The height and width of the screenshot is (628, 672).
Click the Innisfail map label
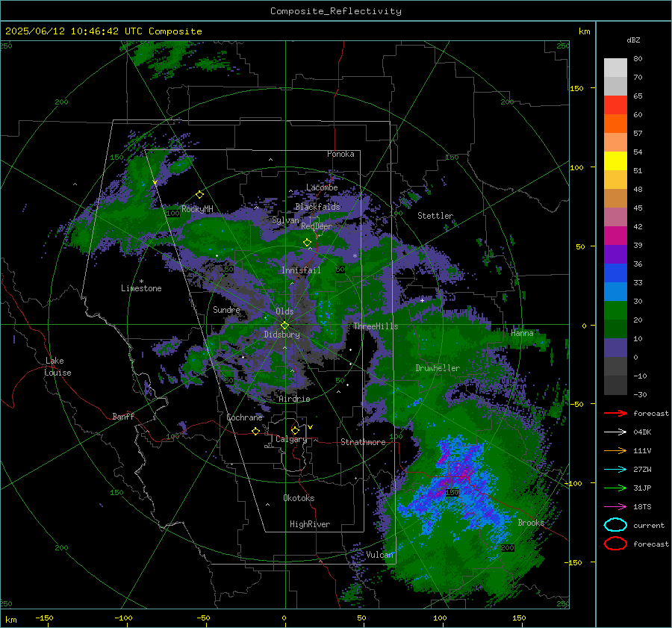(302, 270)
